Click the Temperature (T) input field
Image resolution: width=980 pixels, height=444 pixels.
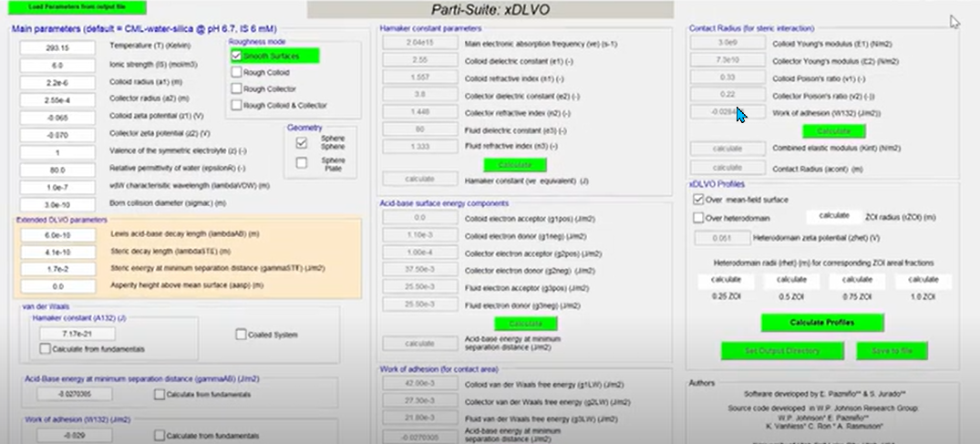click(57, 47)
